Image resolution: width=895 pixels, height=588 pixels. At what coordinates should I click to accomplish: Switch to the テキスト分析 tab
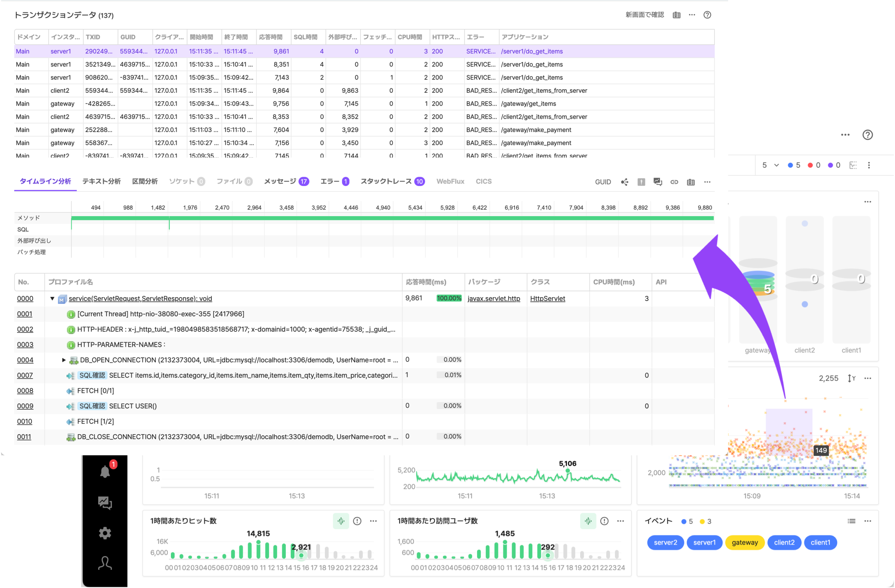(x=101, y=181)
